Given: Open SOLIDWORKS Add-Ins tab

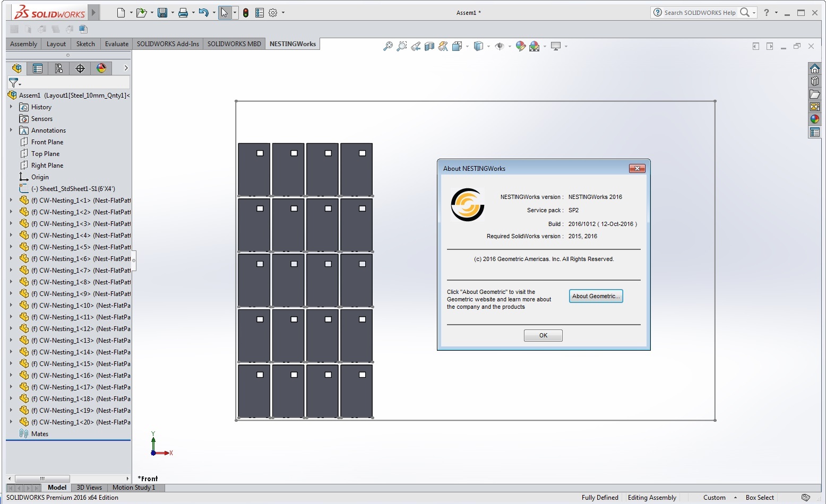Looking at the screenshot, I should pyautogui.click(x=168, y=44).
